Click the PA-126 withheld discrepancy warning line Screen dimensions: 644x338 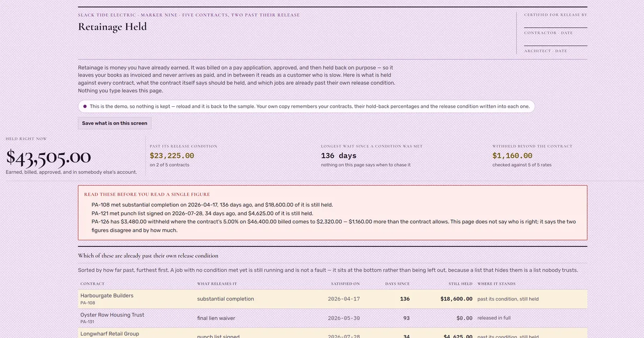(333, 226)
